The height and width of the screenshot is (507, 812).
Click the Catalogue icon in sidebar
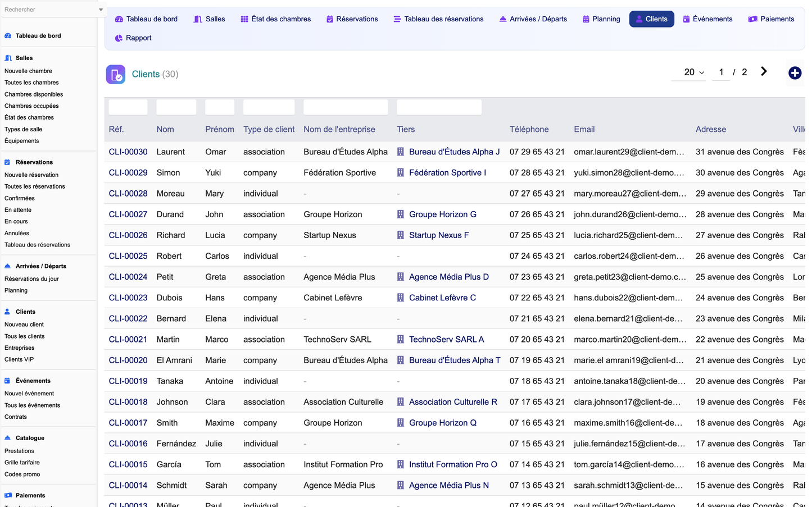[8, 438]
